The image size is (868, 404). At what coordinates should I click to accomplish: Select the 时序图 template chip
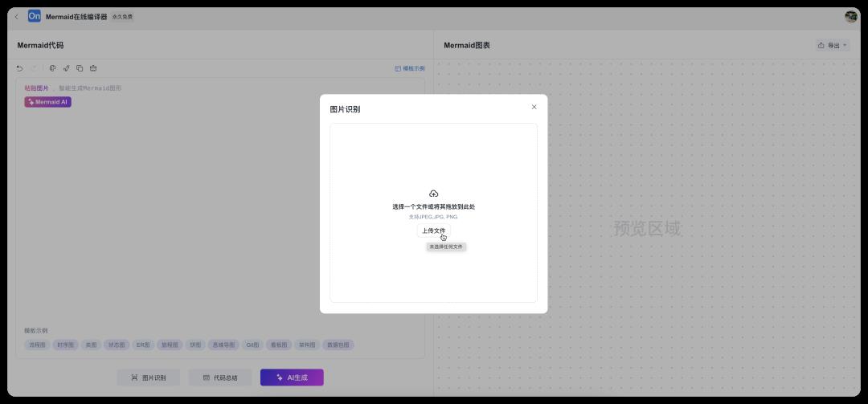tap(65, 345)
